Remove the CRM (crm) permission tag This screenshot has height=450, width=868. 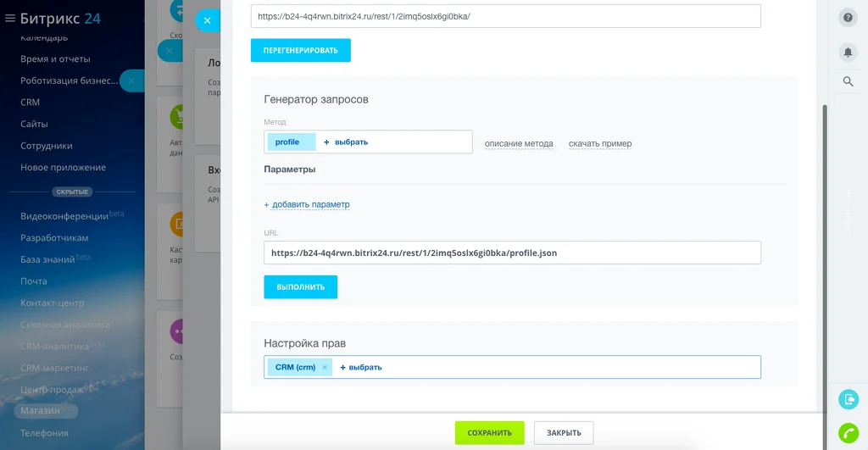click(325, 368)
